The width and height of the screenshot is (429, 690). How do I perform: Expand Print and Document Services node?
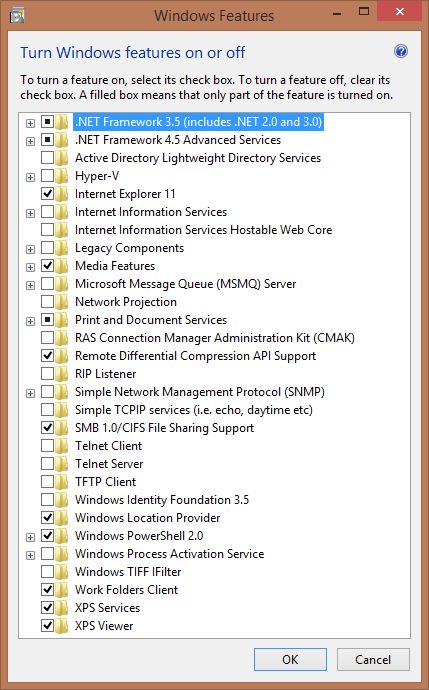[30, 321]
